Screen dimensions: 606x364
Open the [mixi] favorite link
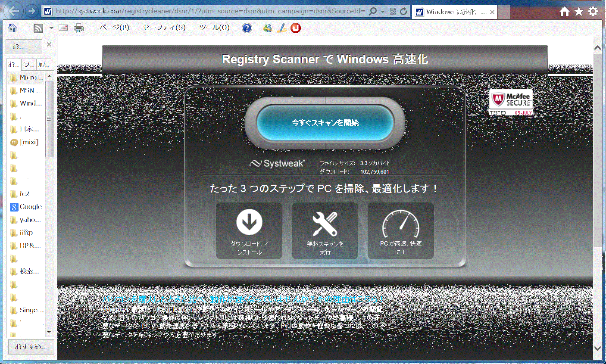(x=25, y=142)
